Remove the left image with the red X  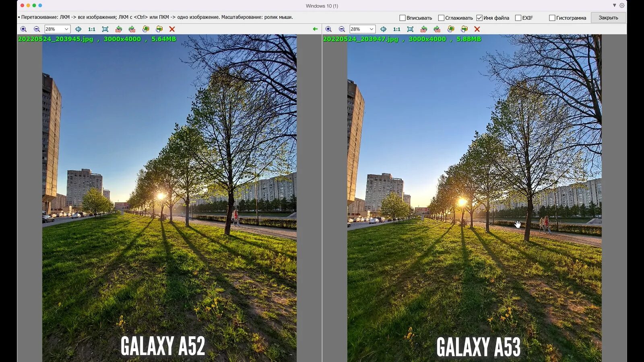tap(172, 29)
